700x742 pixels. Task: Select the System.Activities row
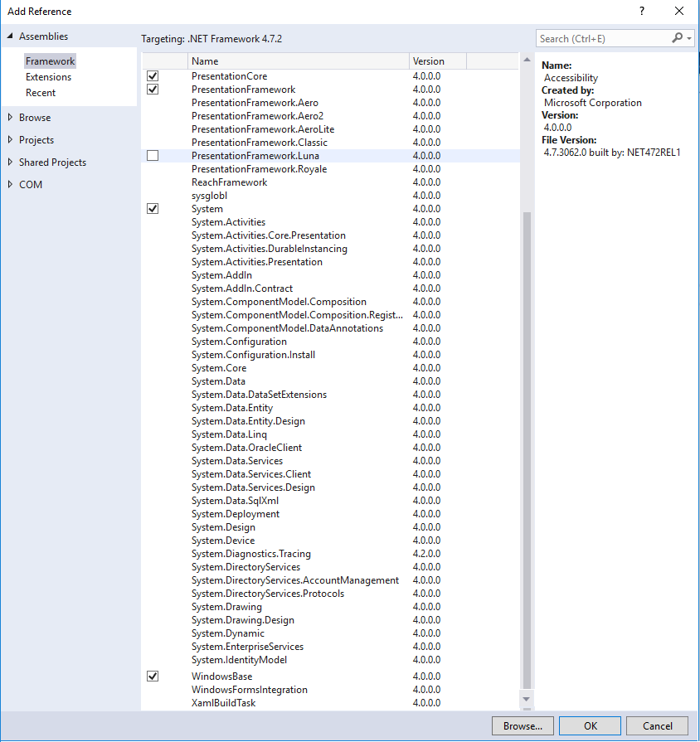330,221
